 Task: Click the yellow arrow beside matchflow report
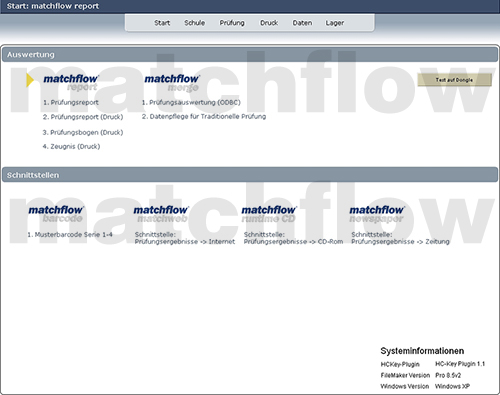[30, 80]
